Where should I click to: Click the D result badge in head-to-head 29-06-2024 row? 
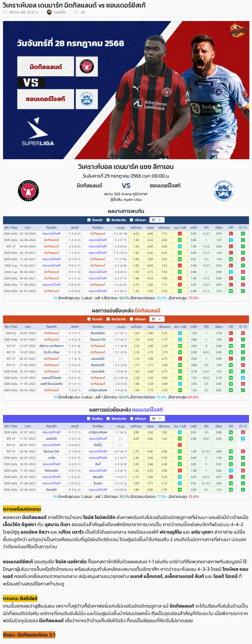coord(180,246)
